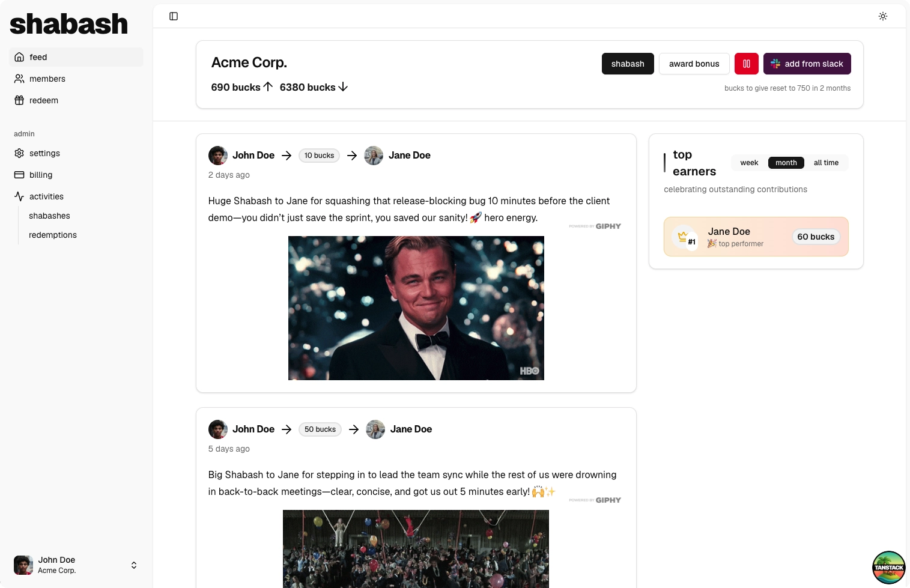Open the smiling man toasting GIF
Screen dimensions: 910x588
[416, 308]
